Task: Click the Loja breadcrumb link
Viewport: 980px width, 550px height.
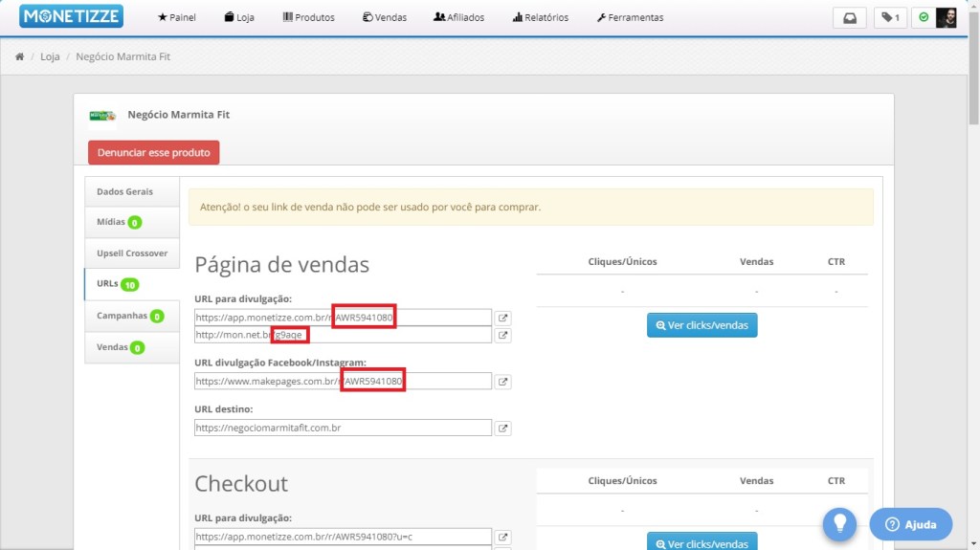Action: pyautogui.click(x=50, y=56)
